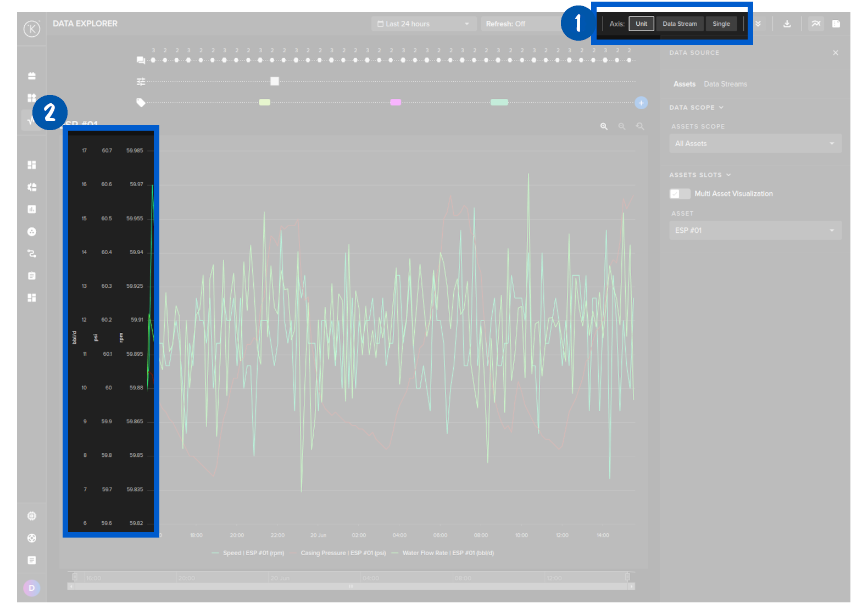Click the document icon in top toolbar
Screen dimensions: 868x615
coord(836,24)
